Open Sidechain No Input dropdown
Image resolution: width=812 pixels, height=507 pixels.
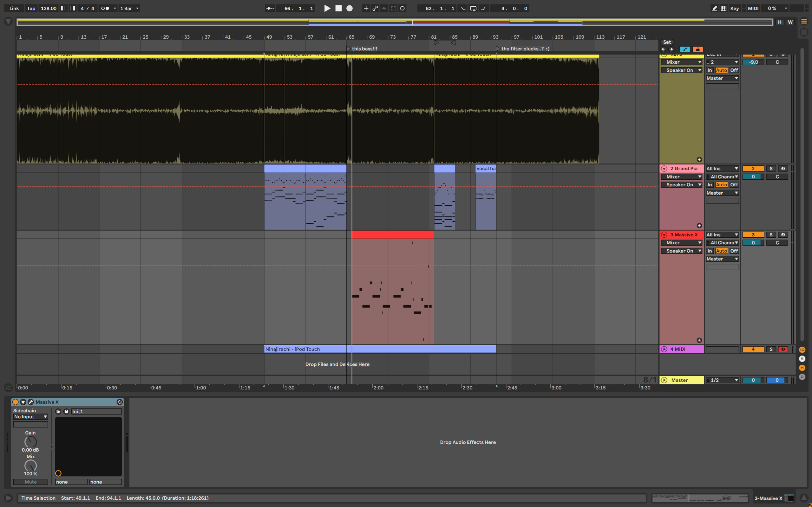(x=30, y=417)
